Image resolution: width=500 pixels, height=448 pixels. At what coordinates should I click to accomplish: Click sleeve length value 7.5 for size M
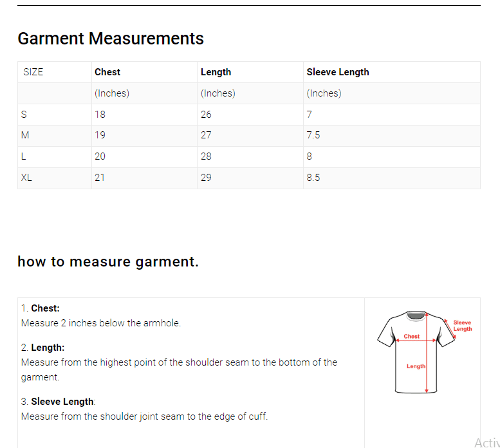(x=313, y=135)
